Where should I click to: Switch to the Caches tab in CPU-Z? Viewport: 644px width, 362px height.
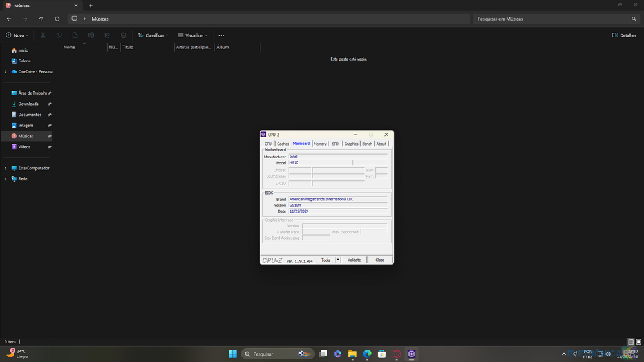tap(283, 144)
